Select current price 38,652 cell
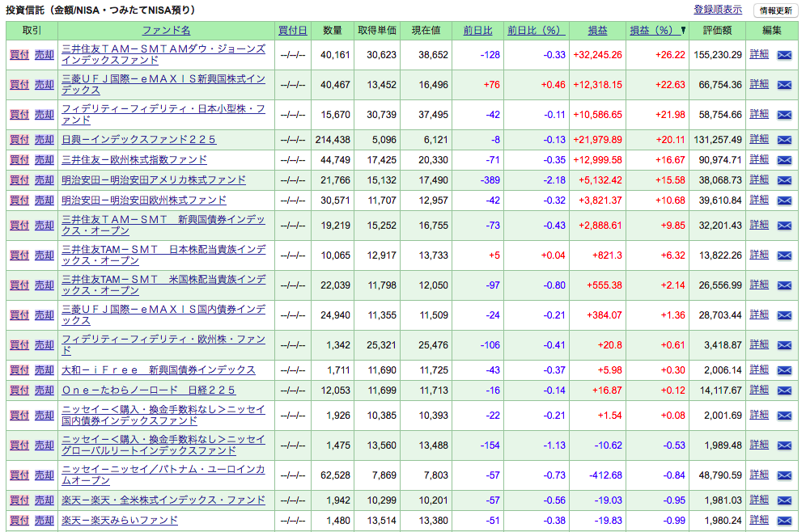 click(426, 55)
